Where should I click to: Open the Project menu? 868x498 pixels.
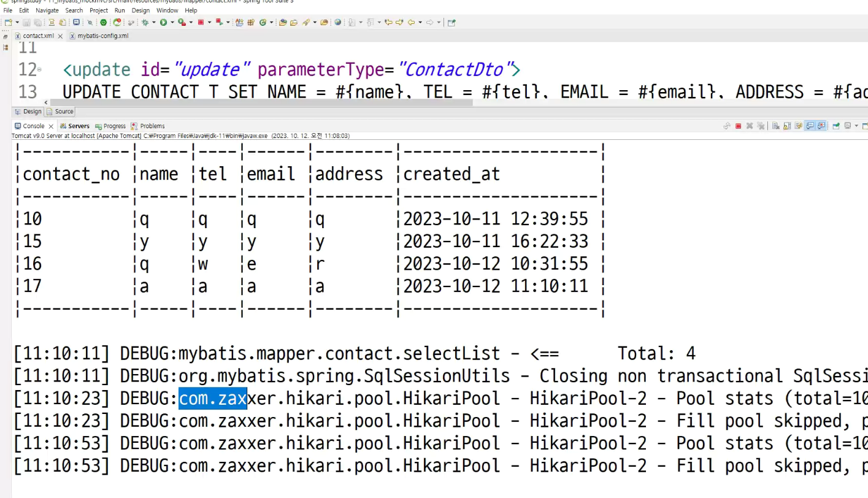click(99, 10)
